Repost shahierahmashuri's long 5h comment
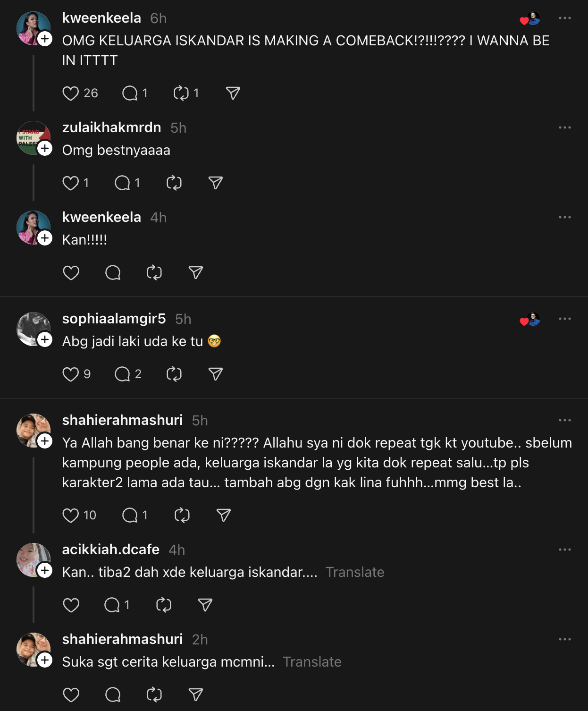Screen dimensions: 588x711 coord(182,516)
